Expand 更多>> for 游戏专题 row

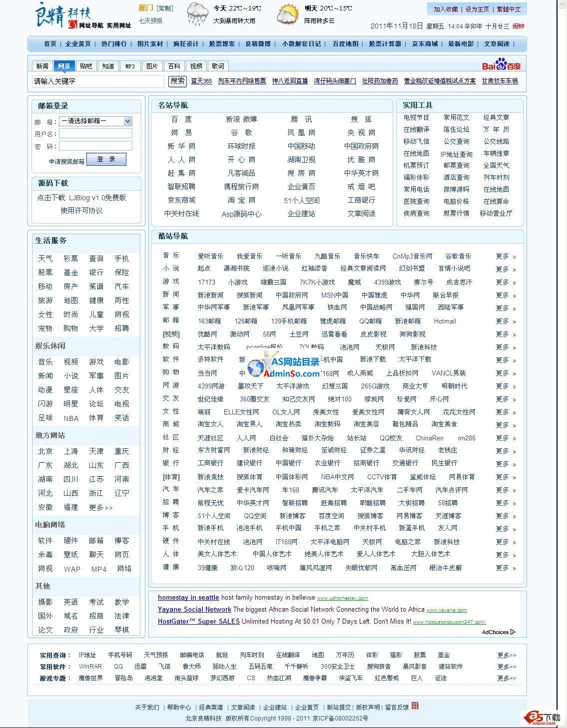click(x=507, y=678)
